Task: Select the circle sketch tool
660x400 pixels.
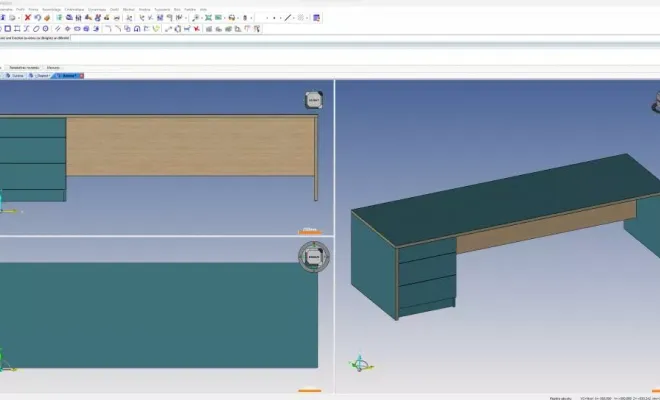Action: tap(45, 29)
